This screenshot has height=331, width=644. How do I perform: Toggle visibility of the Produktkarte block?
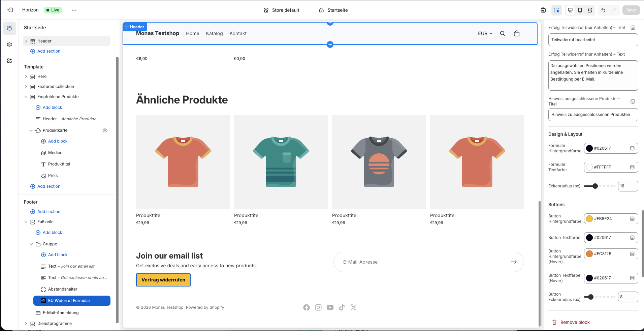coord(105,130)
